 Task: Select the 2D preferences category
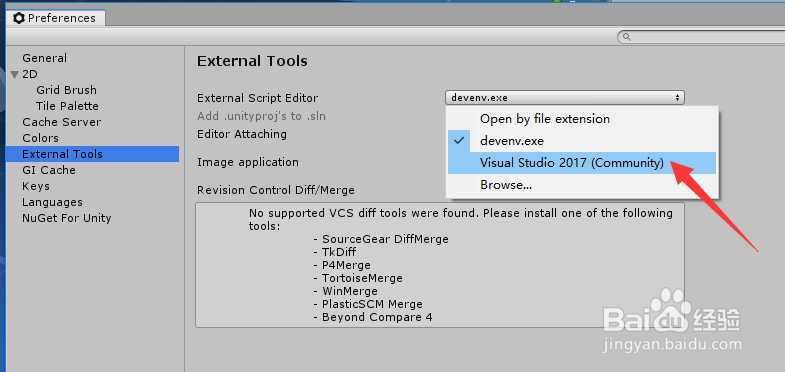[x=30, y=74]
